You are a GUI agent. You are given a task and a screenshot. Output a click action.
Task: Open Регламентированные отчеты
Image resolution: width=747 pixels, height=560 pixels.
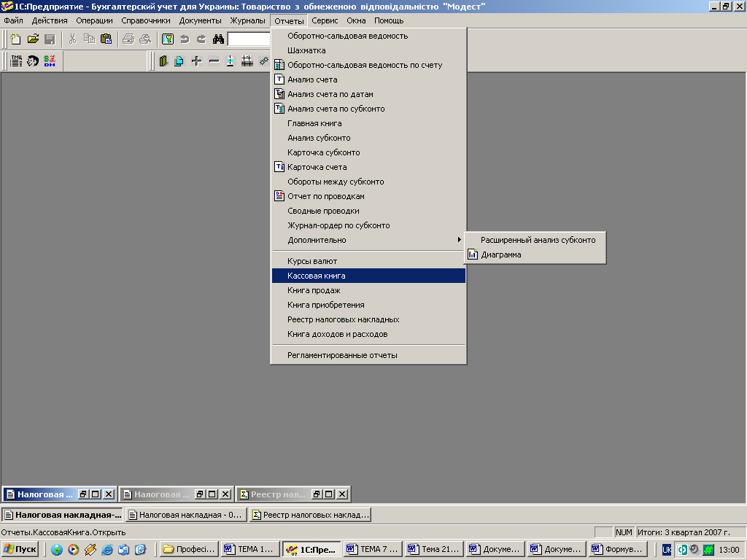[368, 355]
